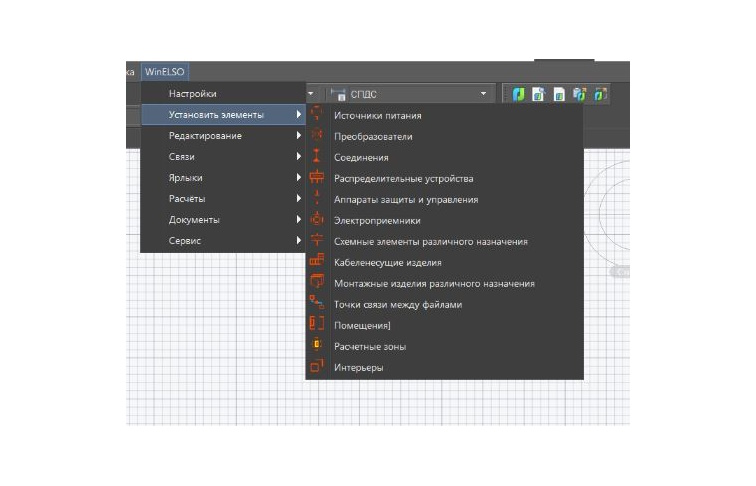
Task: Expand arrow next to Расчёты
Action: 299,198
